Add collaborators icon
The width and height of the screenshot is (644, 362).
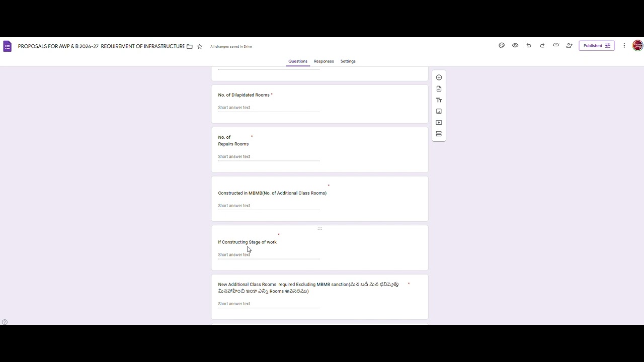[x=570, y=45]
